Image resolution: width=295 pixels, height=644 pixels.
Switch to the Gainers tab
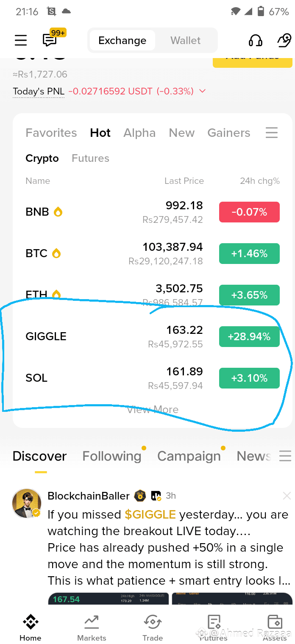(229, 133)
